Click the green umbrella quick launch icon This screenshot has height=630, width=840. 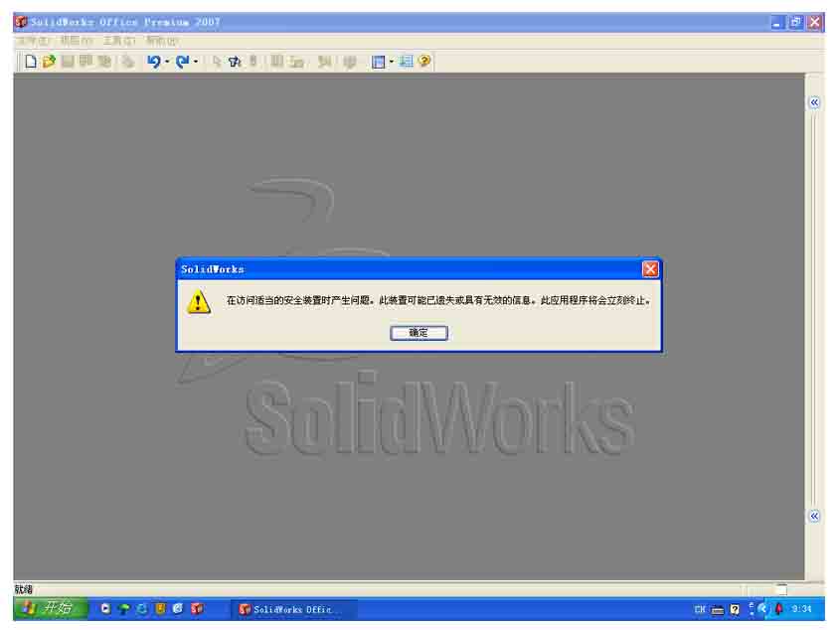(x=123, y=608)
